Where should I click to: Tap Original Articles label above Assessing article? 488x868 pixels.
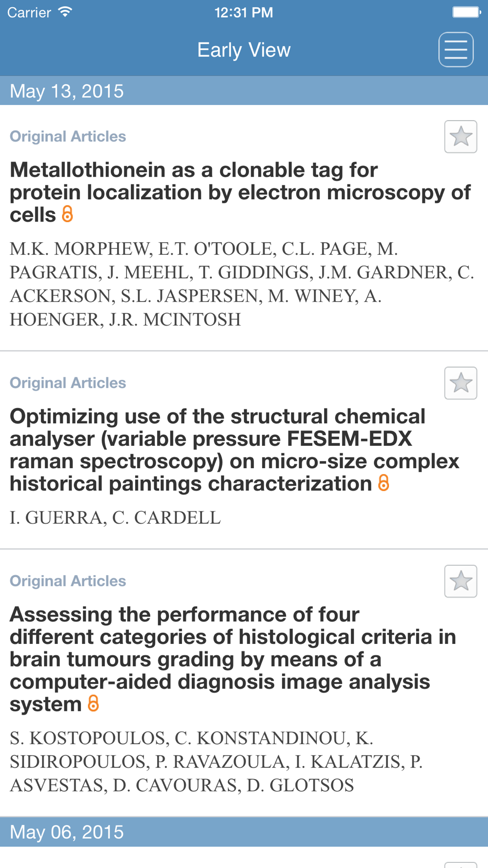tap(68, 581)
